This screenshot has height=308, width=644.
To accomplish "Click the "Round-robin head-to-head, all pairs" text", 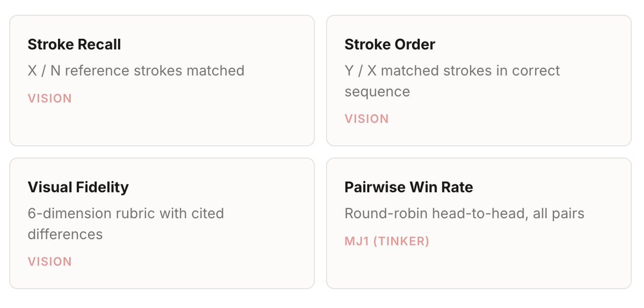I will click(464, 213).
